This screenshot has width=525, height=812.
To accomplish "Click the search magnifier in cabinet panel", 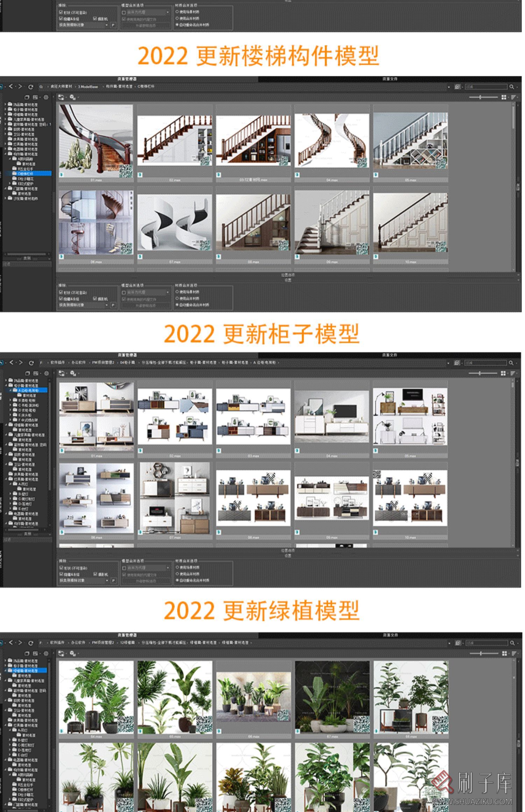I will pos(511,363).
